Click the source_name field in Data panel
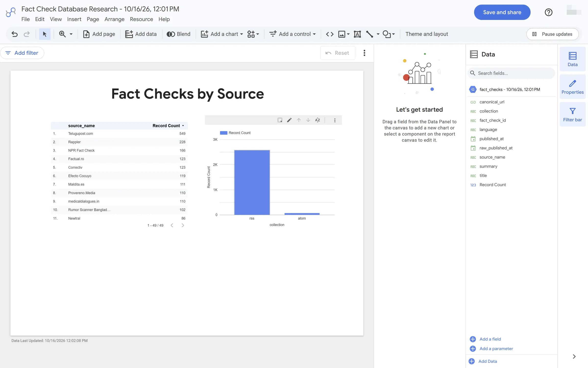Screen dimensions: 588x368 point(492,157)
